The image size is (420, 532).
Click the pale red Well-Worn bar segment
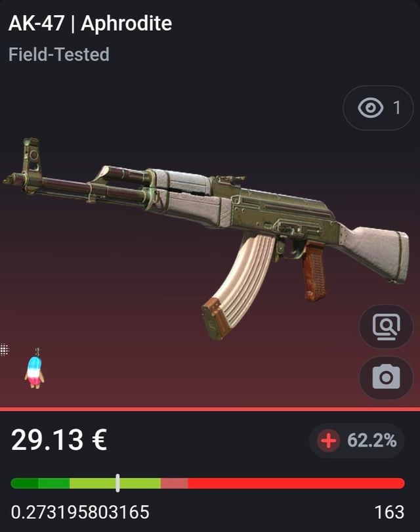(175, 483)
